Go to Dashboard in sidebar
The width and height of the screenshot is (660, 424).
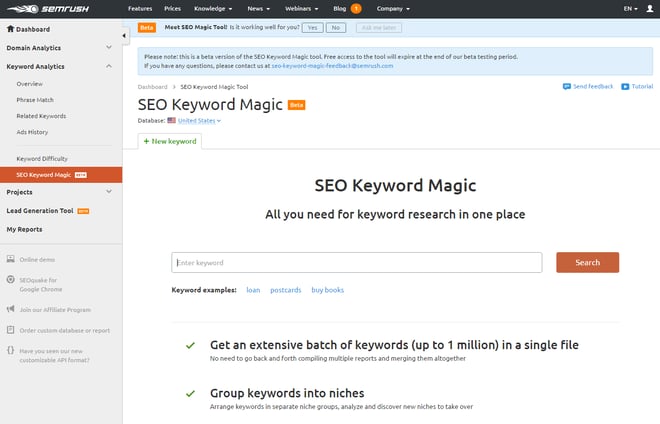33,29
